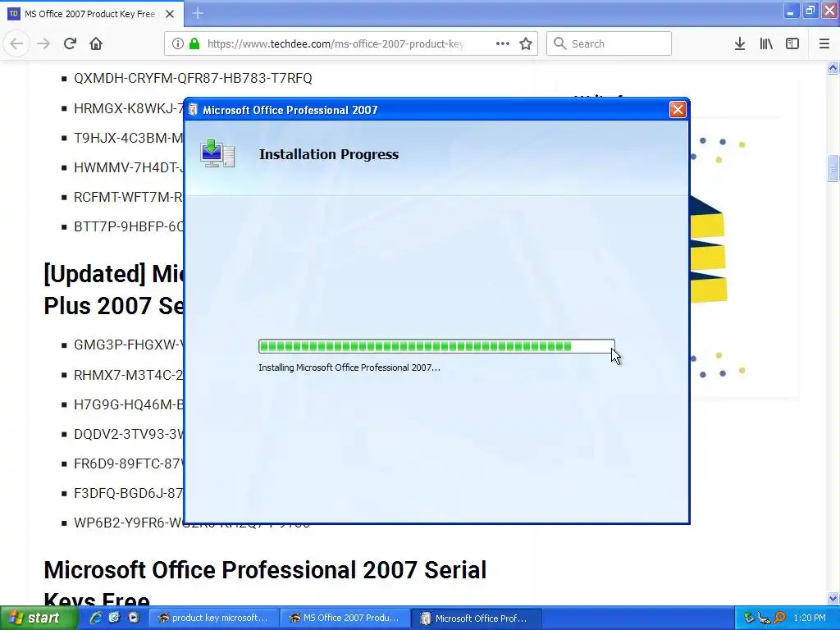
Task: Open a new browser tab
Action: (x=198, y=13)
